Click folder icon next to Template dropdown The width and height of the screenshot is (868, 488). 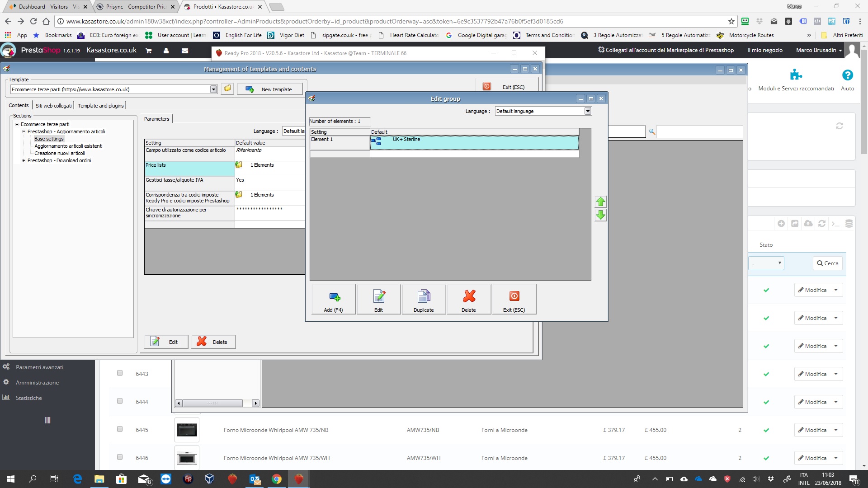(x=227, y=89)
